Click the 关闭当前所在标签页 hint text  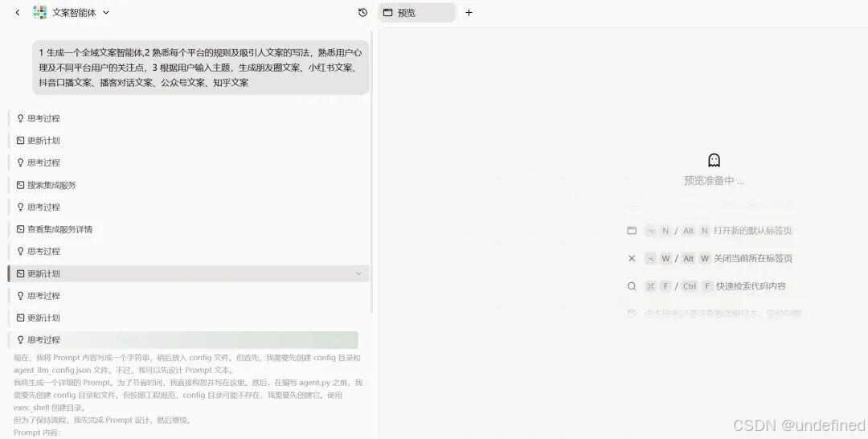pyautogui.click(x=753, y=258)
